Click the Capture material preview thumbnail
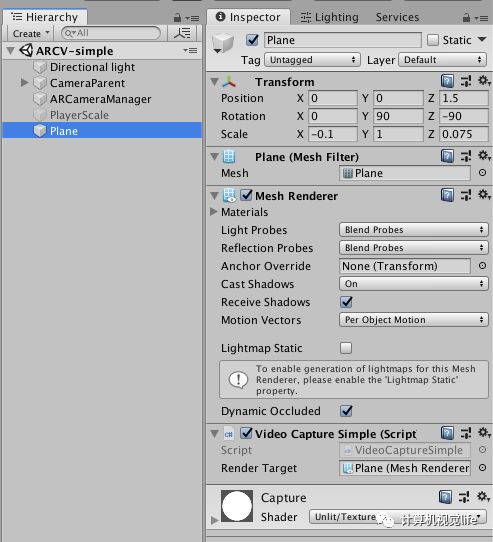 tap(237, 506)
